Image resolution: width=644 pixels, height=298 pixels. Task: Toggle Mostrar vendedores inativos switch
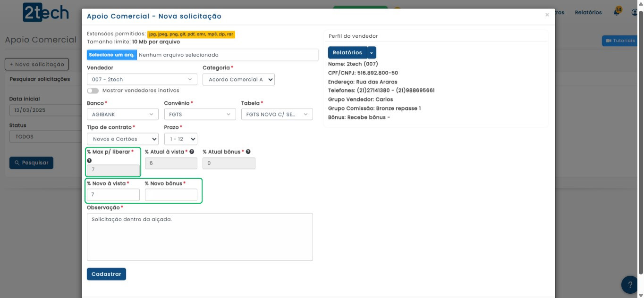point(93,91)
